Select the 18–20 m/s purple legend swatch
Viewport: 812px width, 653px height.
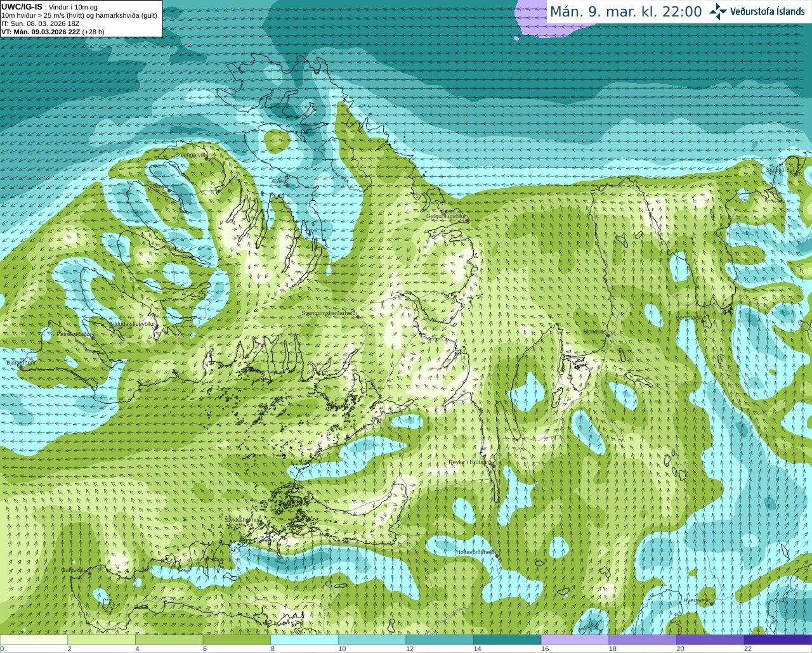click(x=643, y=640)
